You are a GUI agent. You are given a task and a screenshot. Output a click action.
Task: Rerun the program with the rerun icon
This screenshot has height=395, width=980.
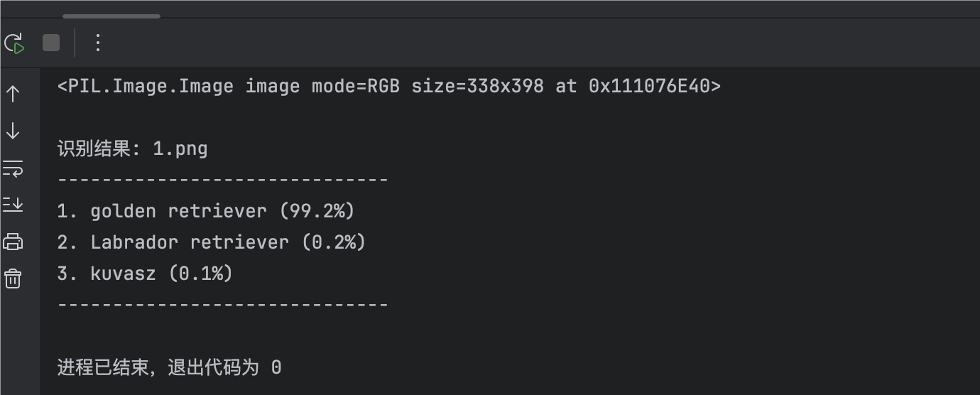pos(15,43)
